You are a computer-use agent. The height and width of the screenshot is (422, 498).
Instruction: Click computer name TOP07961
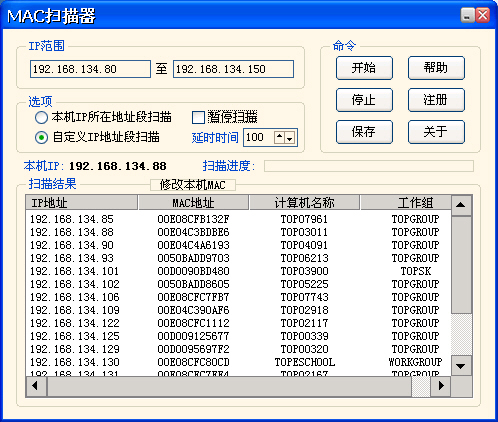coord(304,219)
